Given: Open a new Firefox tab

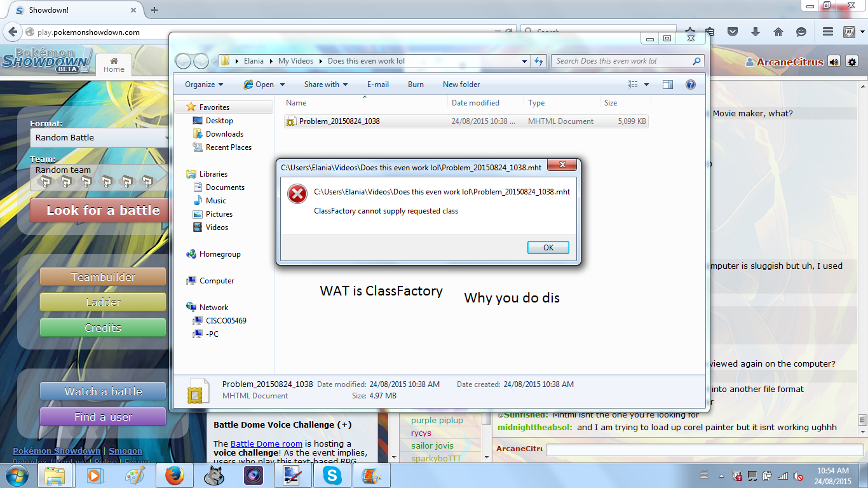Looking at the screenshot, I should [x=154, y=10].
